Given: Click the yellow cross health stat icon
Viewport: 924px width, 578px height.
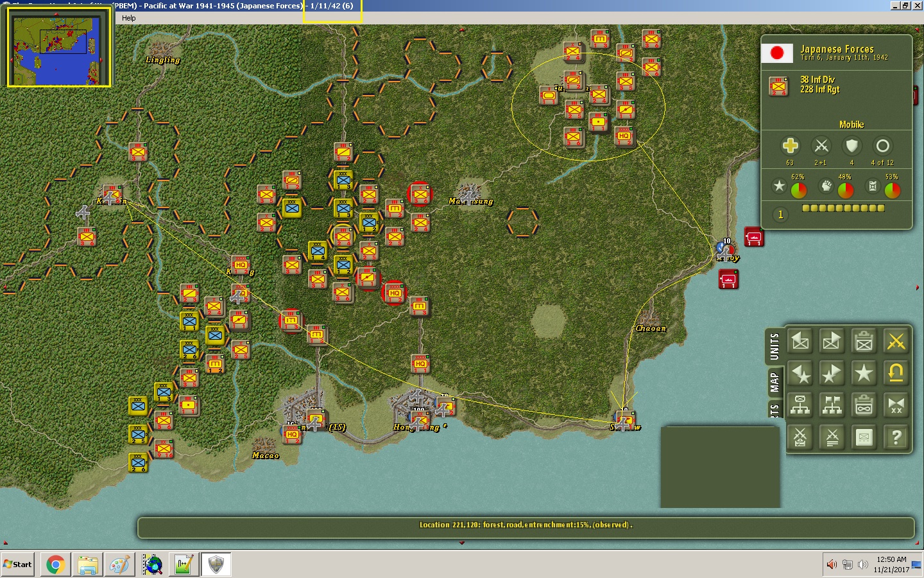Looking at the screenshot, I should (790, 146).
